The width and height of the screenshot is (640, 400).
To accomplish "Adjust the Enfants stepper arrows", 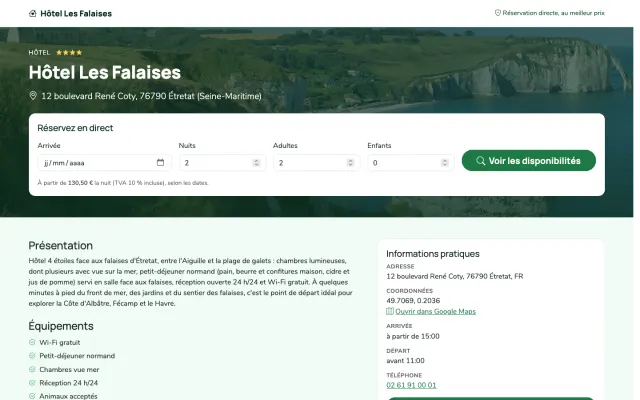I will coord(445,162).
